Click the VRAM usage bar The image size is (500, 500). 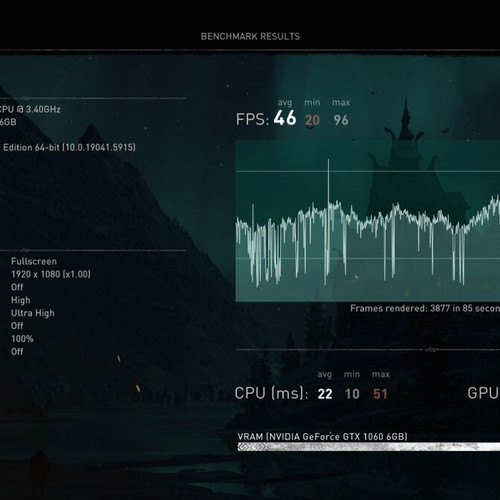(x=369, y=447)
